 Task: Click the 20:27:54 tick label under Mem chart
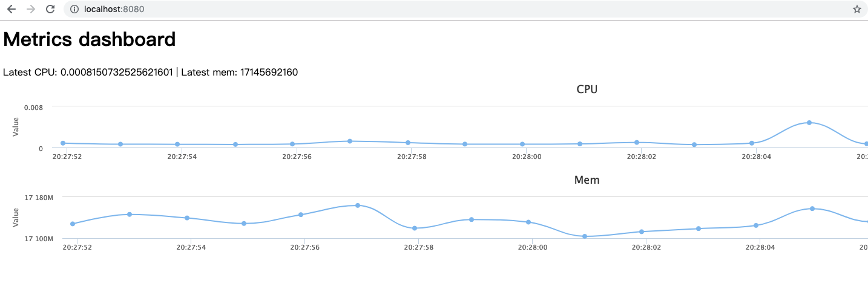tap(190, 247)
